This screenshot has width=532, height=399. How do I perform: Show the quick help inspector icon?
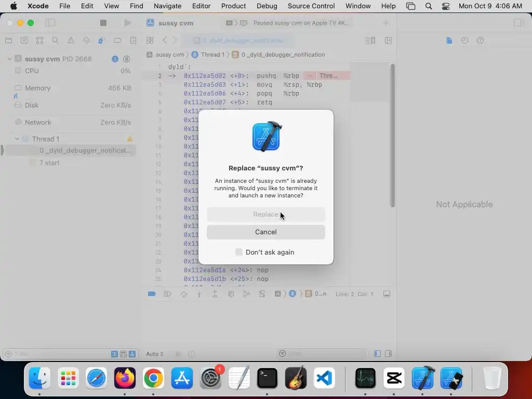(x=480, y=41)
